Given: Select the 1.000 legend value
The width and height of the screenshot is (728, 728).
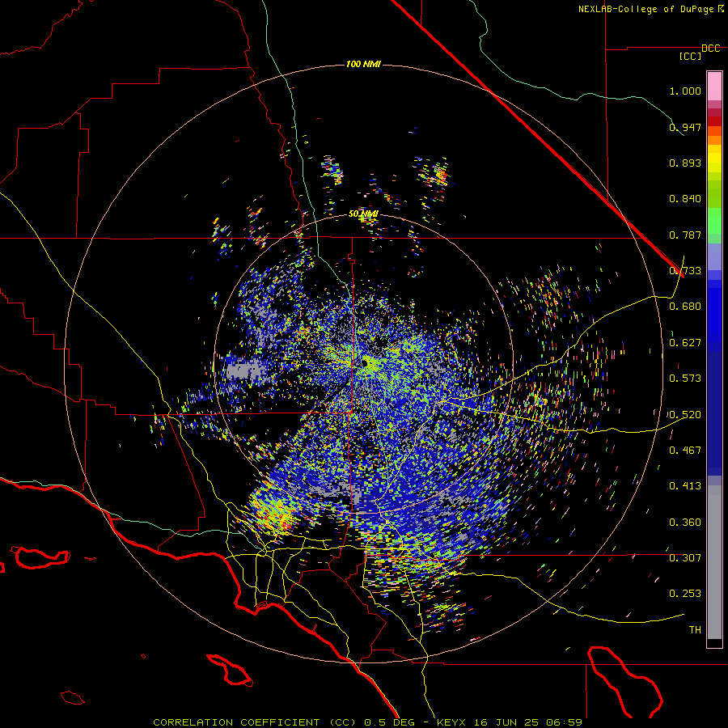Looking at the screenshot, I should [x=685, y=91].
